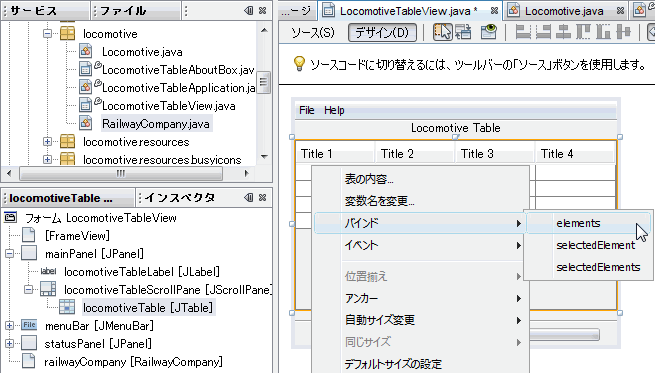Image resolution: width=655 pixels, height=373 pixels.
Task: Open the アンカー submenu
Action: click(x=419, y=298)
